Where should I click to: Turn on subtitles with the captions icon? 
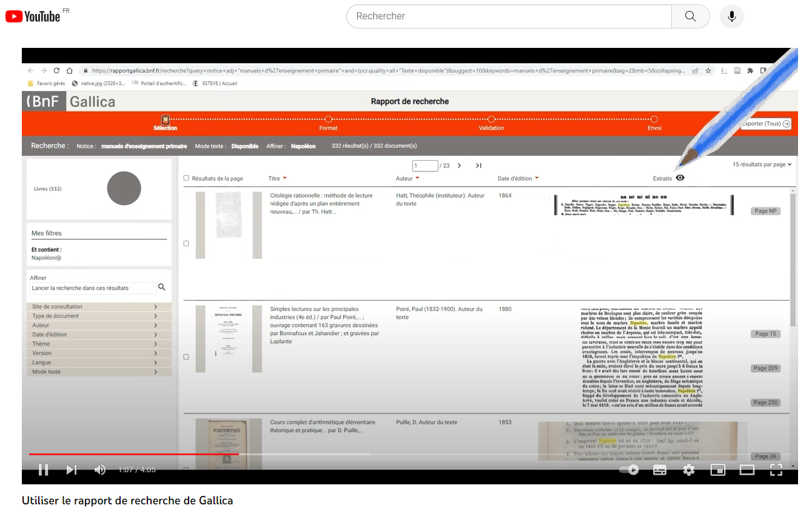660,470
